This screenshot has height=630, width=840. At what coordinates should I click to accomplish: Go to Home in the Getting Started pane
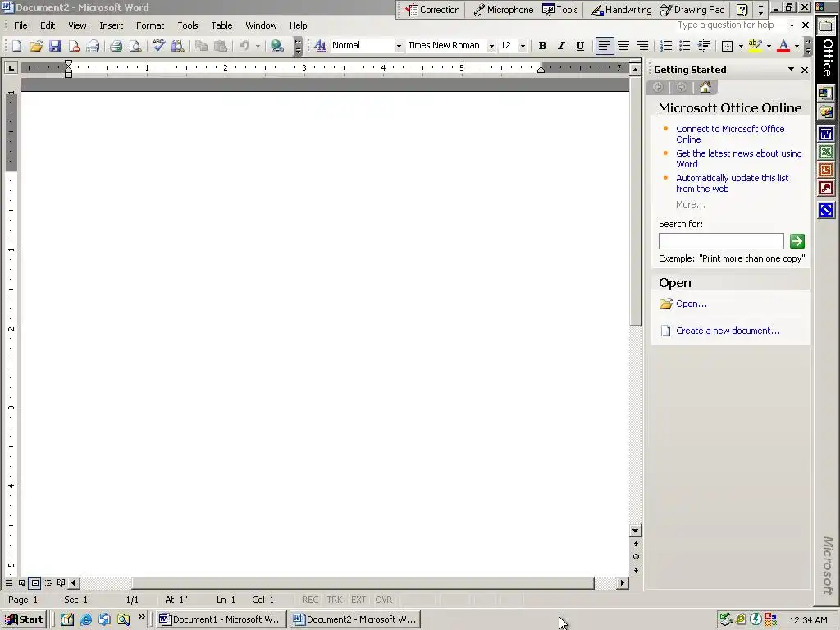(705, 87)
